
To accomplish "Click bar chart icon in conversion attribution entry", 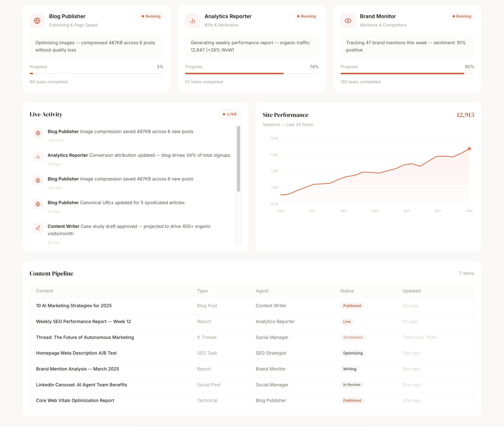I will pos(38,157).
